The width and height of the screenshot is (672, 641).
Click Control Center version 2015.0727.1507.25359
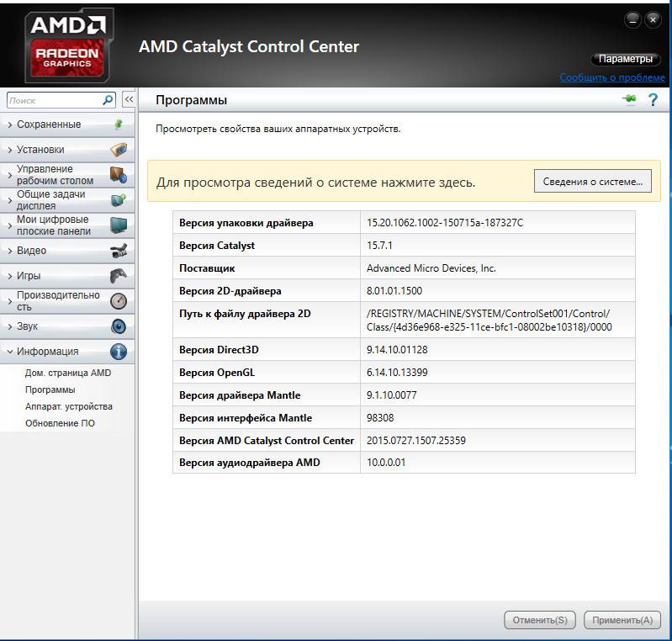pos(415,441)
